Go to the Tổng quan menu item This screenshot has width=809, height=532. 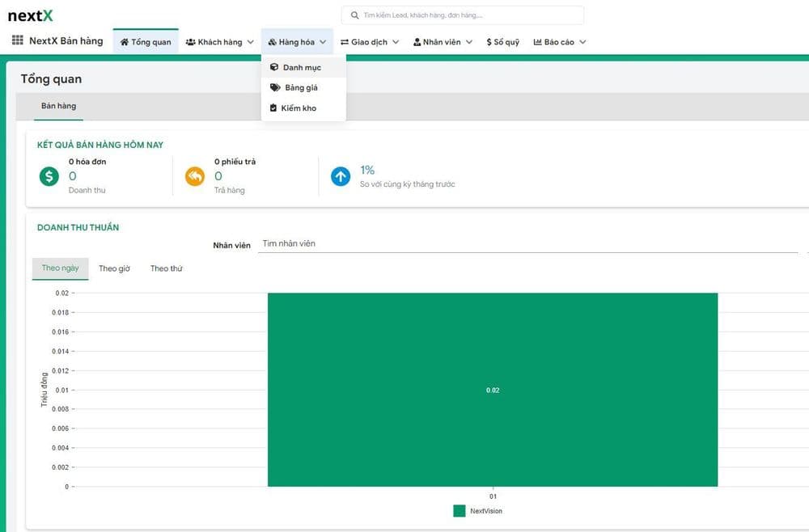point(146,42)
